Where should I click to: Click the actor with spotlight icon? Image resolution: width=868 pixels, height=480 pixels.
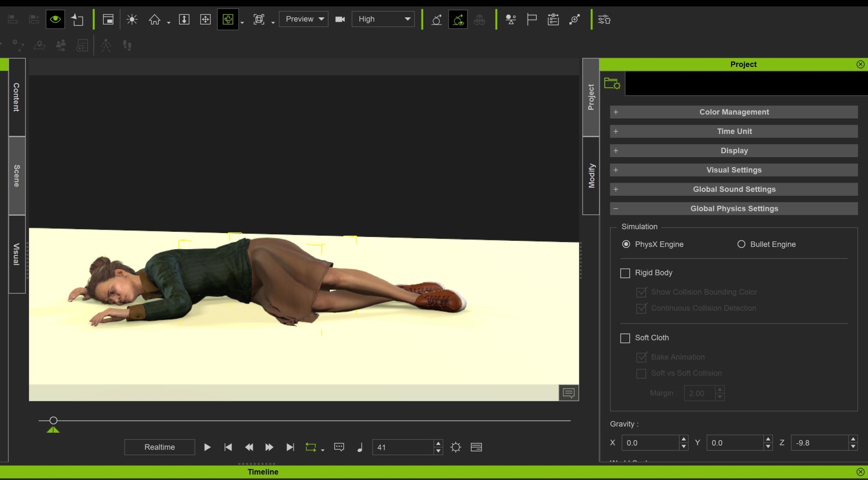tap(511, 20)
